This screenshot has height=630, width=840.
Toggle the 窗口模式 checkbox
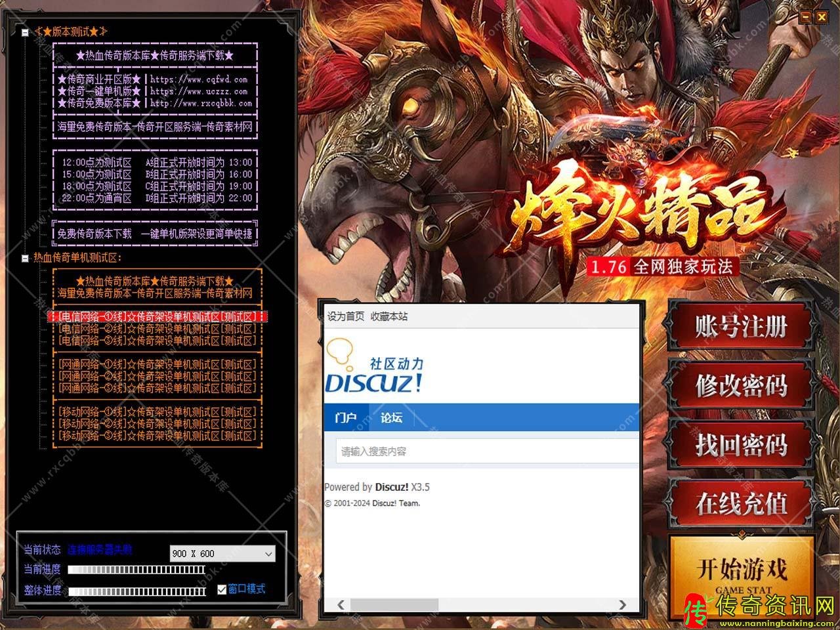point(222,589)
